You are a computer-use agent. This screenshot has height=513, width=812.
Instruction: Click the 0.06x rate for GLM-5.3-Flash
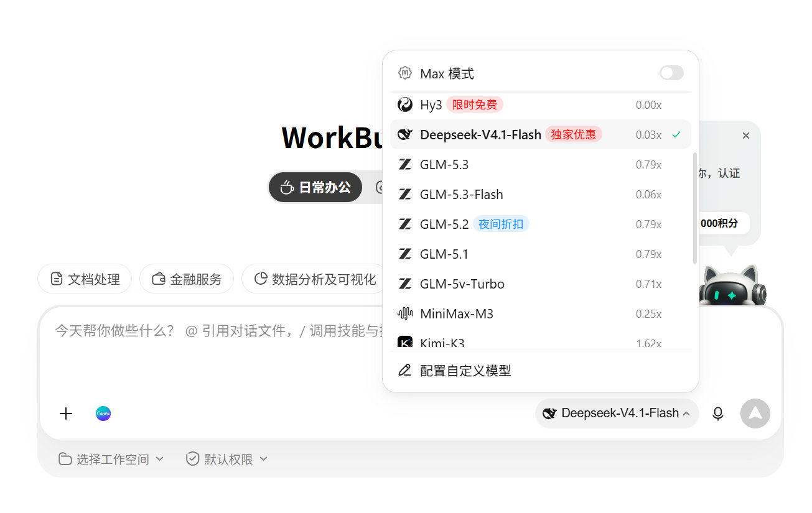(x=648, y=195)
